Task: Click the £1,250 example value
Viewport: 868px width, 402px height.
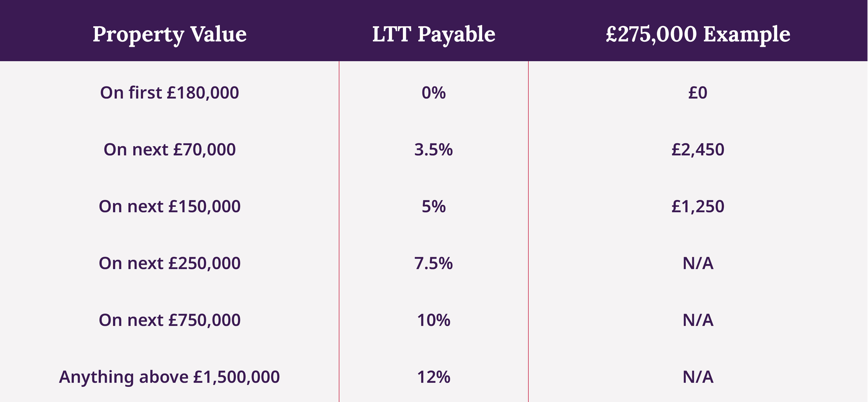Action: tap(698, 206)
